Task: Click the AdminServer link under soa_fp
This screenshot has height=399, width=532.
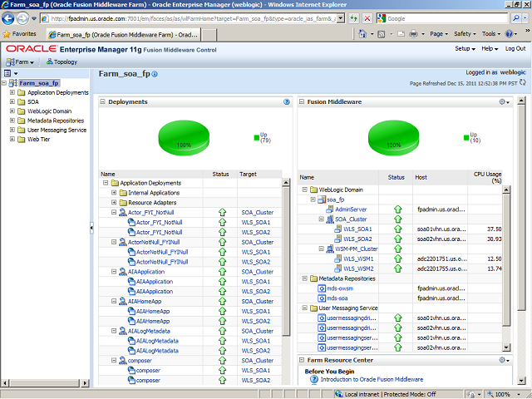Action: 342,209
